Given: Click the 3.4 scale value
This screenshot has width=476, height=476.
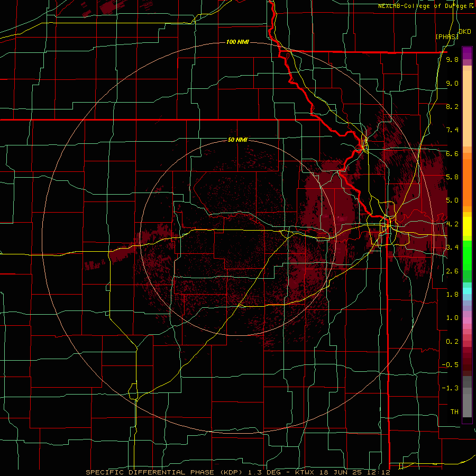Looking at the screenshot, I should coord(452,248).
